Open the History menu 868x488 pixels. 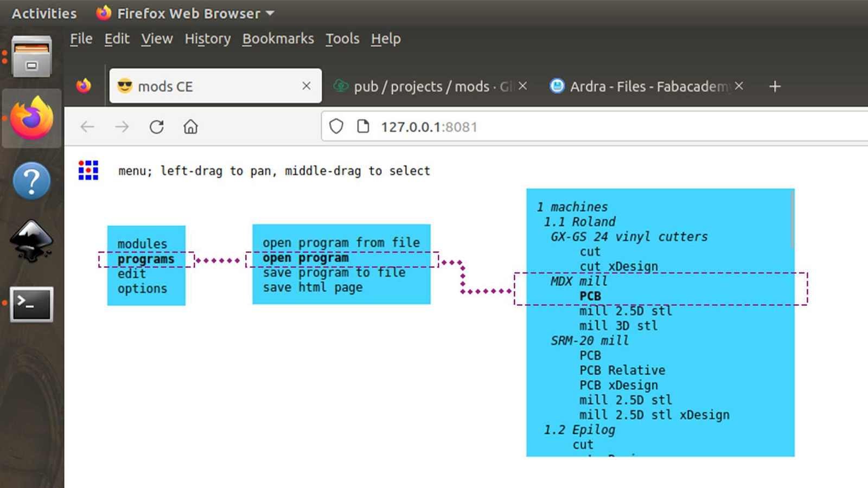(208, 38)
